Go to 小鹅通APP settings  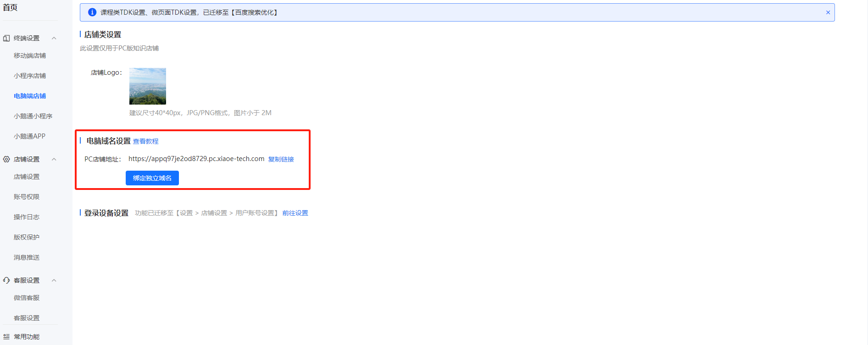point(30,136)
